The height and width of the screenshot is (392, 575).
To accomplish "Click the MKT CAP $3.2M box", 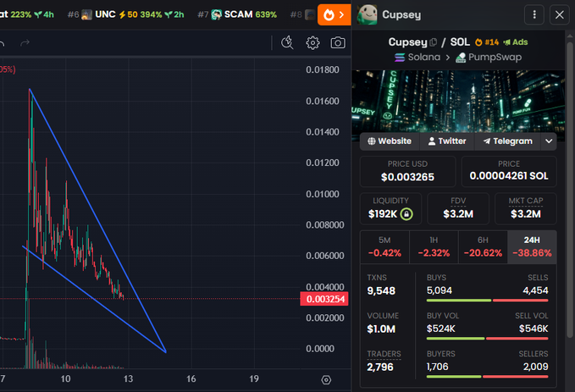I will pyautogui.click(x=526, y=208).
